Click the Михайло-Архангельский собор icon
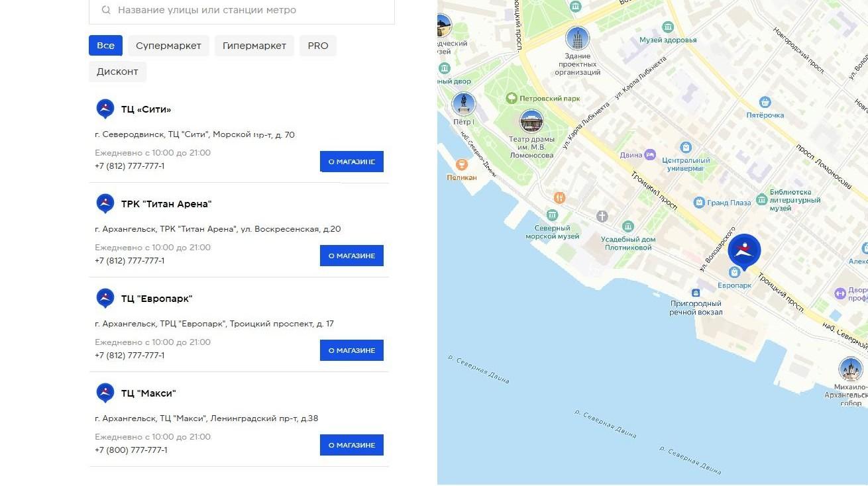868x486 pixels. point(850,369)
